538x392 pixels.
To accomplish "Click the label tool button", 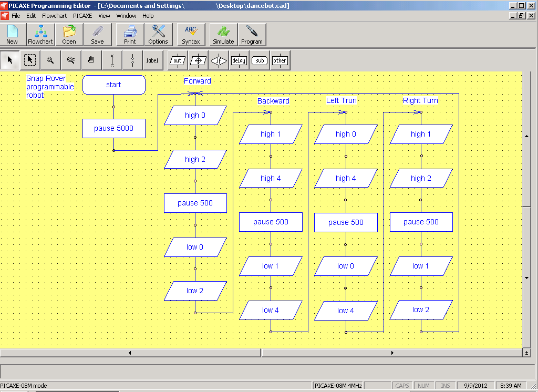I will [152, 60].
